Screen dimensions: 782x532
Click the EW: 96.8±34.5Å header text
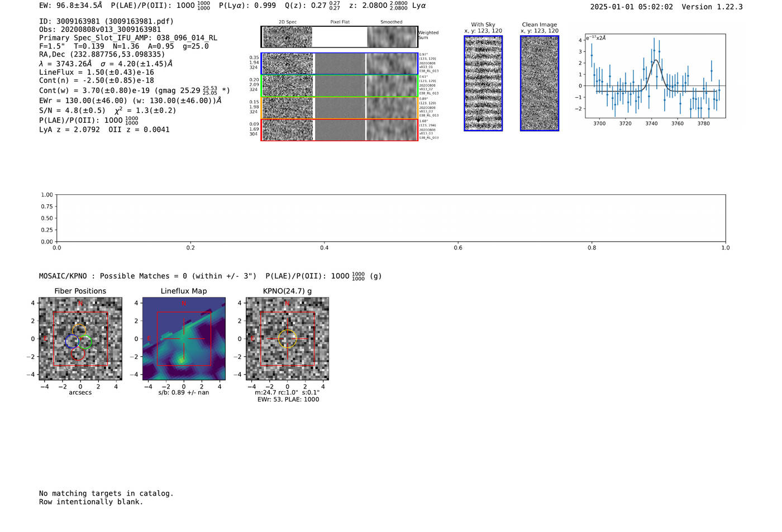point(71,6)
